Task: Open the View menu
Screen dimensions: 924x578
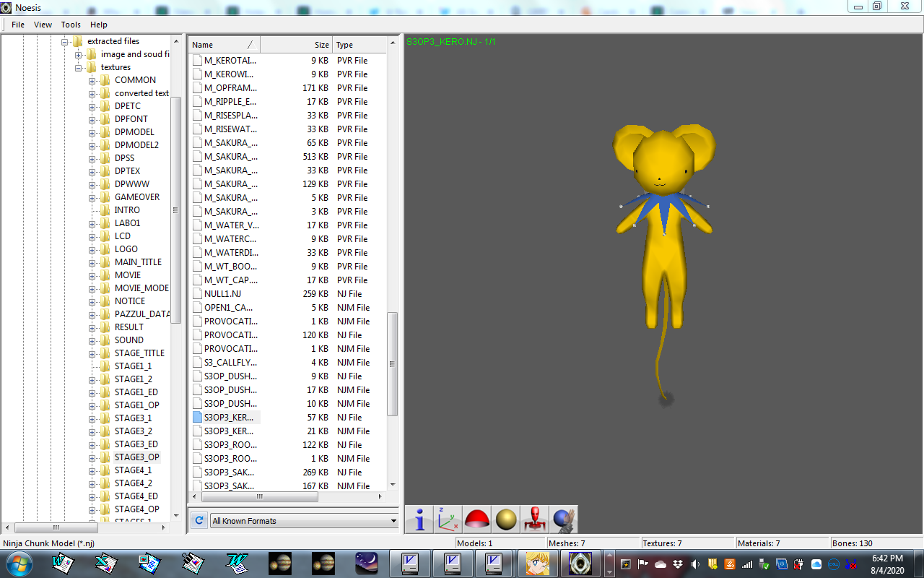Action: click(x=43, y=25)
